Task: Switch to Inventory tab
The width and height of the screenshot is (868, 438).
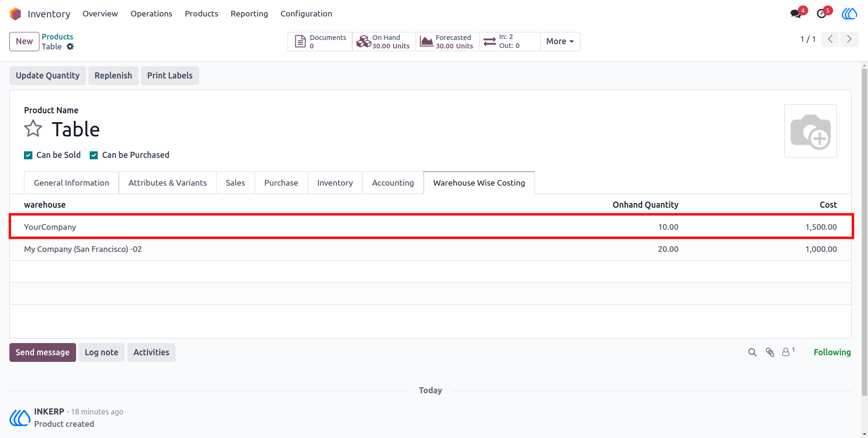Action: (x=335, y=183)
